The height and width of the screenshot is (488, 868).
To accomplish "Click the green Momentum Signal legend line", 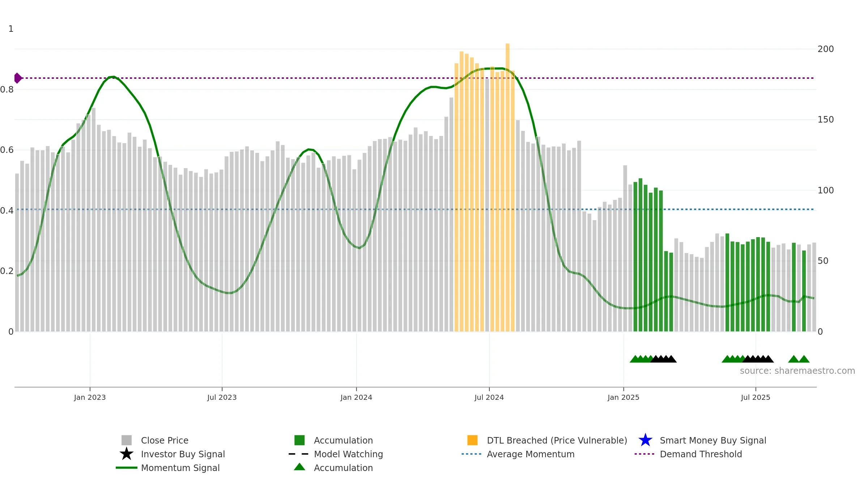I will pos(127,468).
